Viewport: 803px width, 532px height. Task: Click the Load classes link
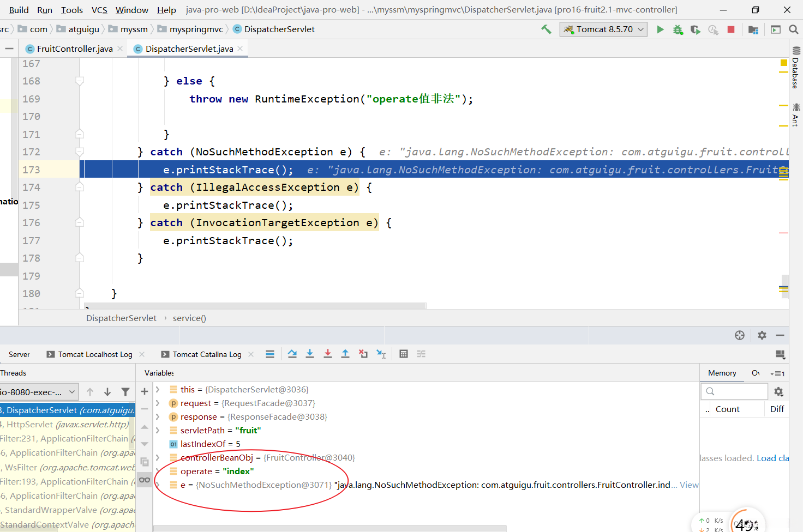(772, 458)
